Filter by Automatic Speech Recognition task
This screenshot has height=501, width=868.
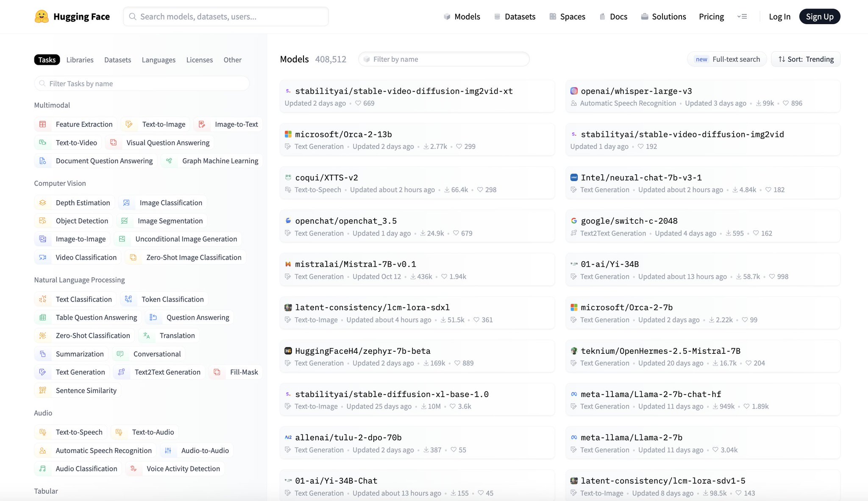tap(95, 451)
